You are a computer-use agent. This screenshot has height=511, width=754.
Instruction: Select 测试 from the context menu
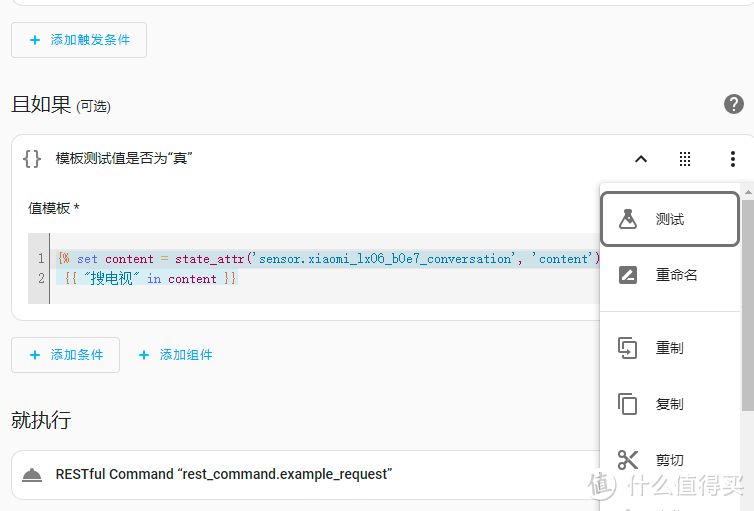670,219
